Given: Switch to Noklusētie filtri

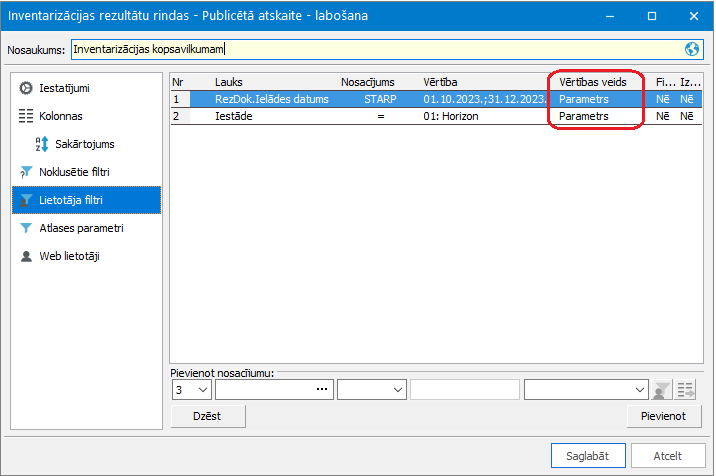Looking at the screenshot, I should tap(87, 172).
